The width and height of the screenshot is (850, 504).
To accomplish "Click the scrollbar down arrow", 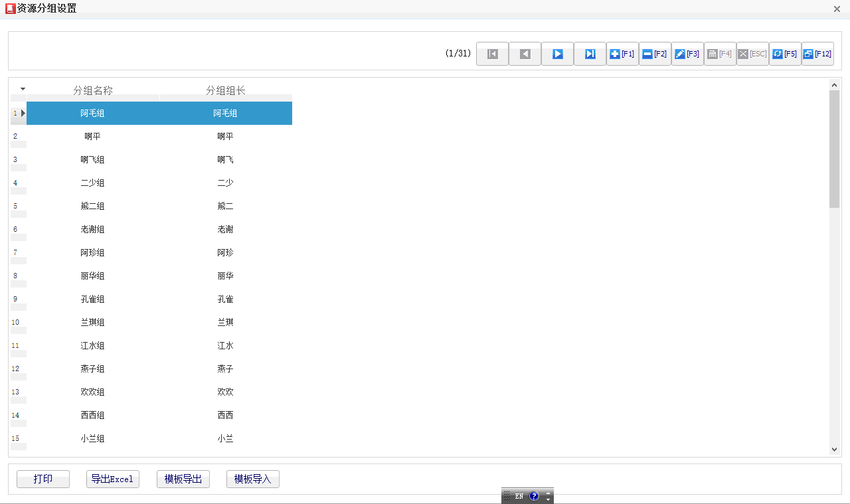I will (835, 450).
